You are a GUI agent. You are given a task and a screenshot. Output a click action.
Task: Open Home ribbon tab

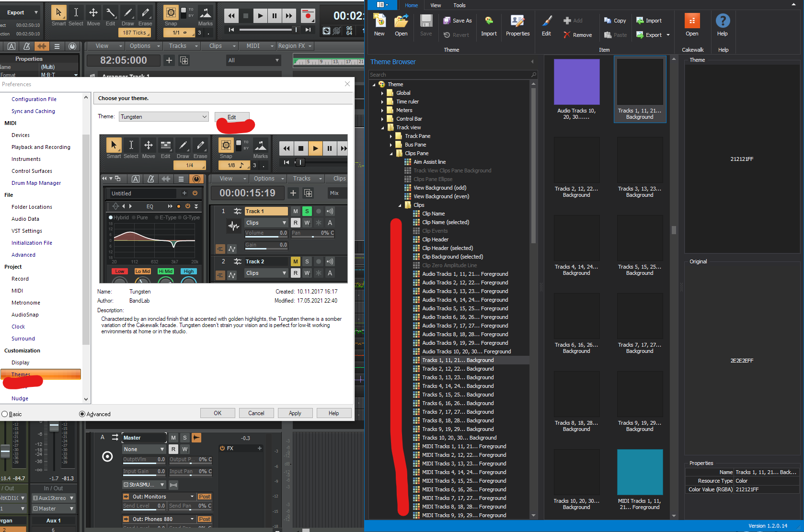coord(411,5)
